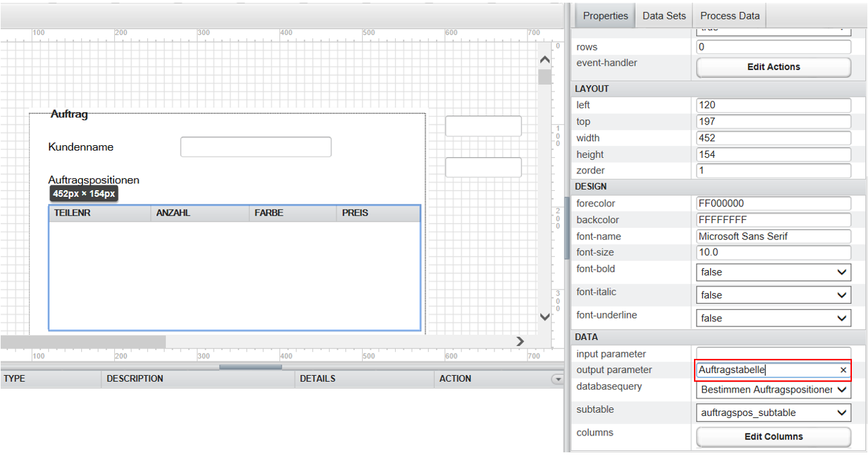Image resolution: width=868 pixels, height=455 pixels.
Task: Open the font-underline dropdown
Action: pyautogui.click(x=773, y=318)
